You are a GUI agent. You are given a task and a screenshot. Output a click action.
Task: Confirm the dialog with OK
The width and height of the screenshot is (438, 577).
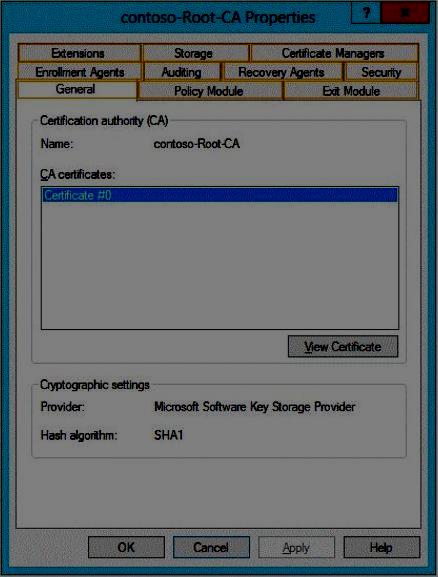[126, 547]
